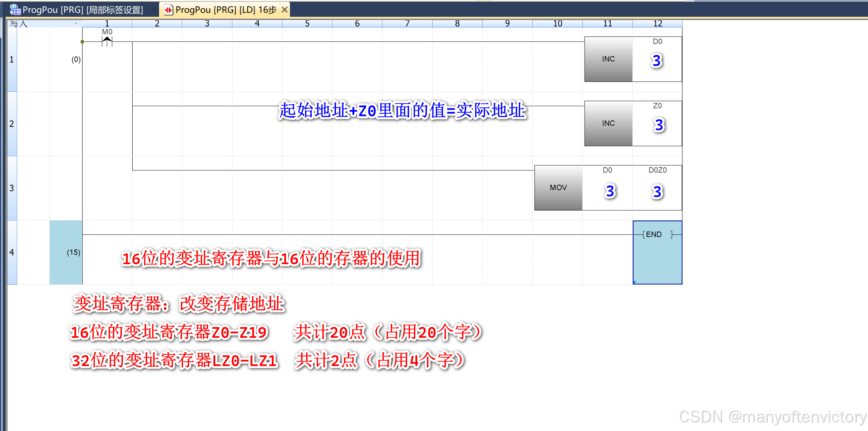Select row header 1
The width and height of the screenshot is (868, 431).
[12, 59]
